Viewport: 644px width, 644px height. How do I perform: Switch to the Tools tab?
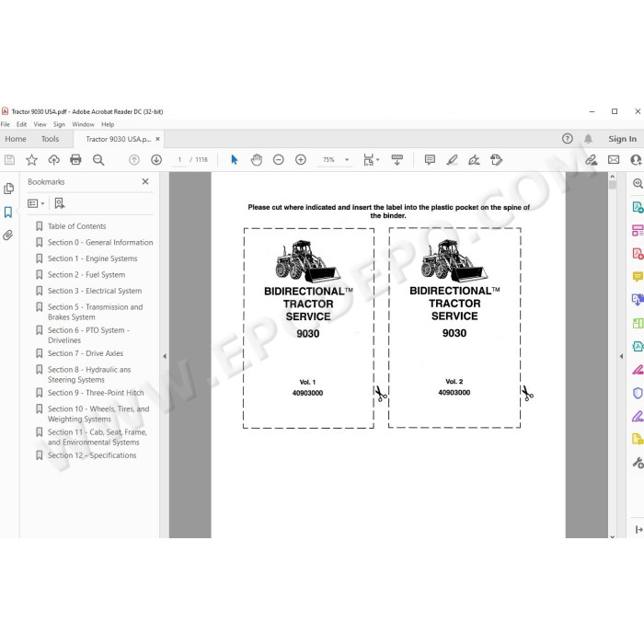click(50, 139)
